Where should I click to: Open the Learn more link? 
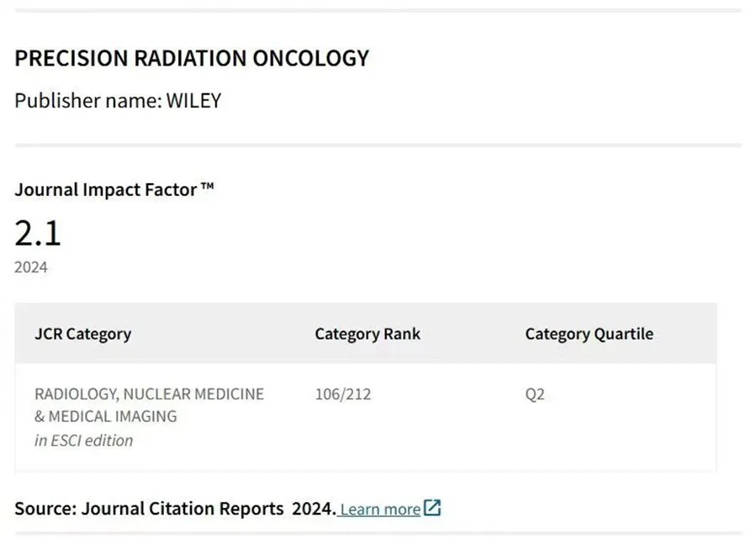[380, 509]
